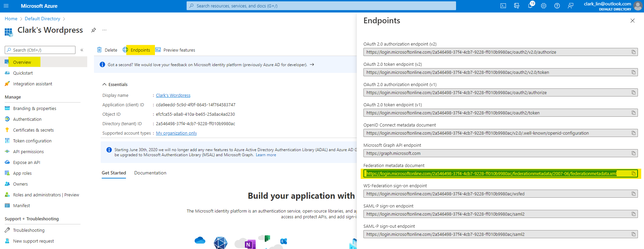Open Cloud Shell from top bar

503,6
